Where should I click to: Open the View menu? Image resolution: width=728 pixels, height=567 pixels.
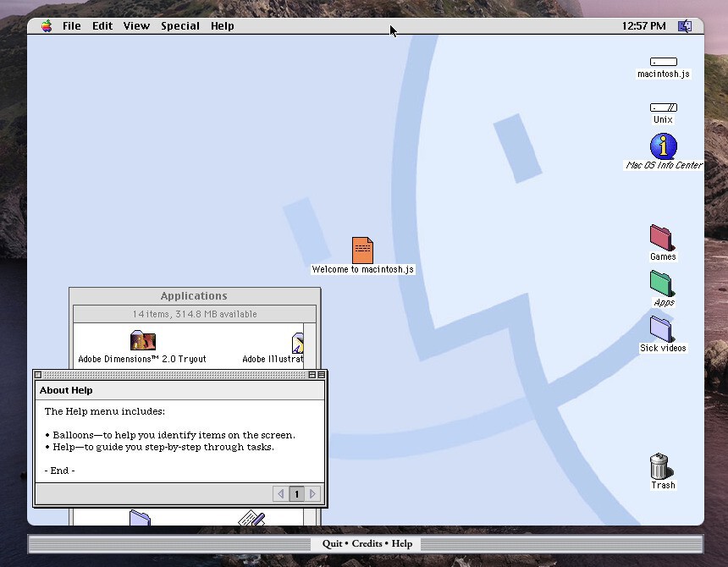pyautogui.click(x=136, y=26)
